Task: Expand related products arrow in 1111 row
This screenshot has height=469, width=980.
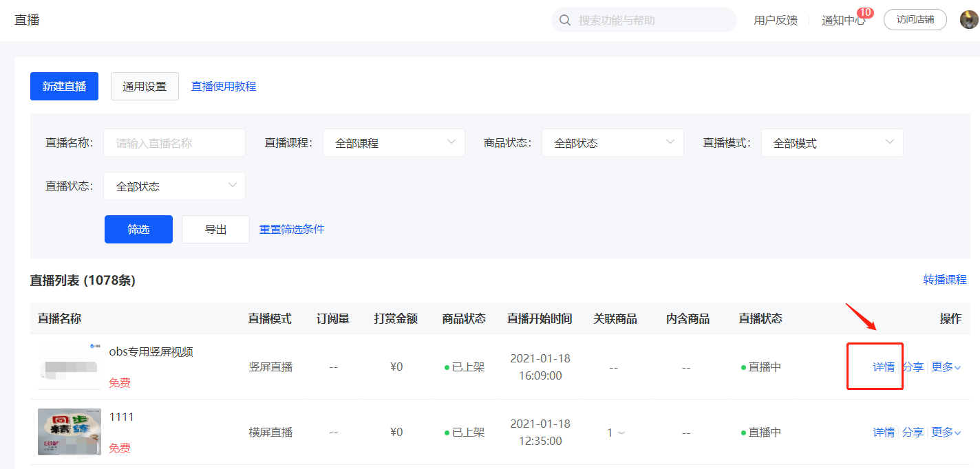Action: (x=621, y=433)
